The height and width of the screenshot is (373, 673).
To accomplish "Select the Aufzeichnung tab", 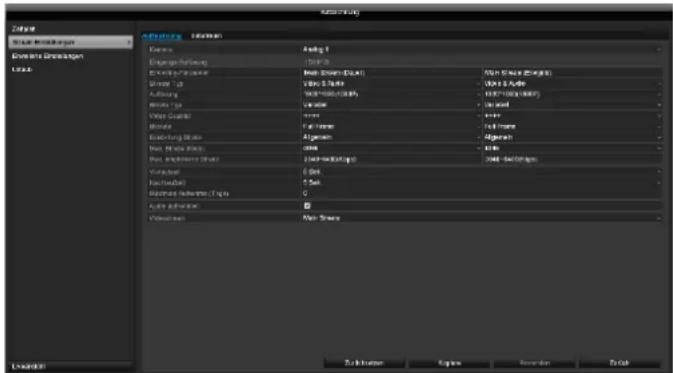I will 162,36.
